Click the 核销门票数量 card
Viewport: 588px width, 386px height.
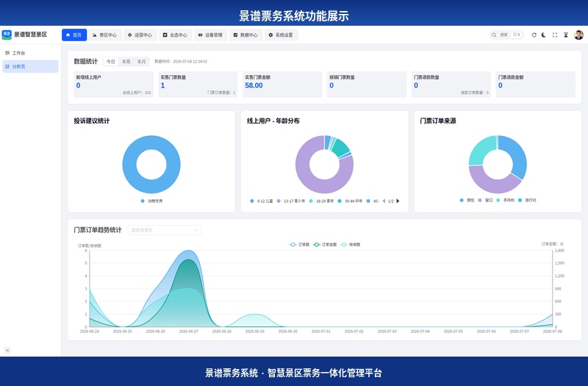[x=367, y=85]
